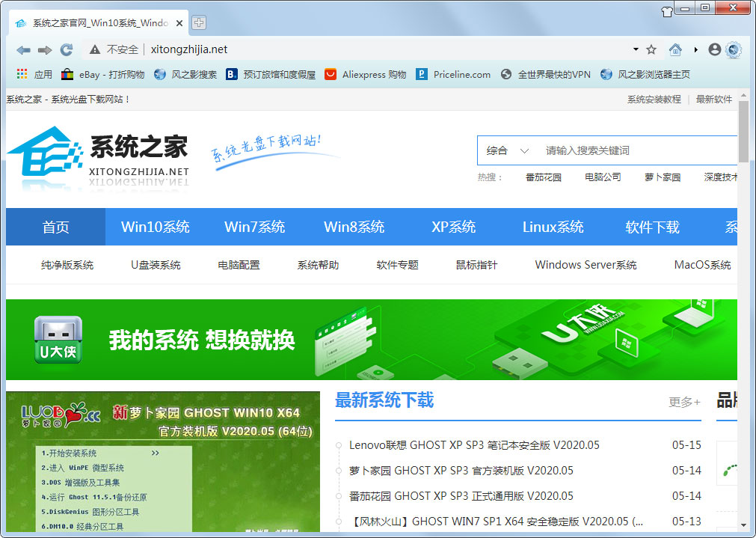Viewport: 756px width, 538px height.
Task: Expand the address bar history dropdown
Action: 636,49
